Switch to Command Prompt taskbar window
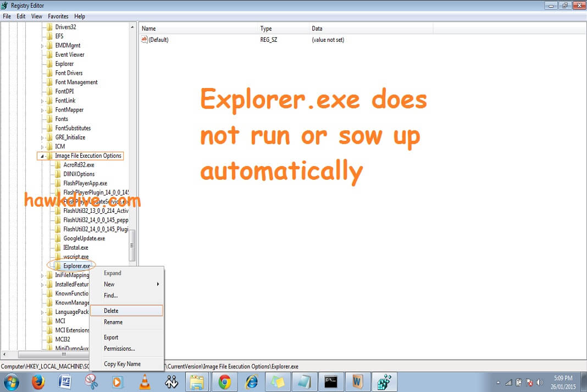Viewport: 587px width, 392px height. 331,382
